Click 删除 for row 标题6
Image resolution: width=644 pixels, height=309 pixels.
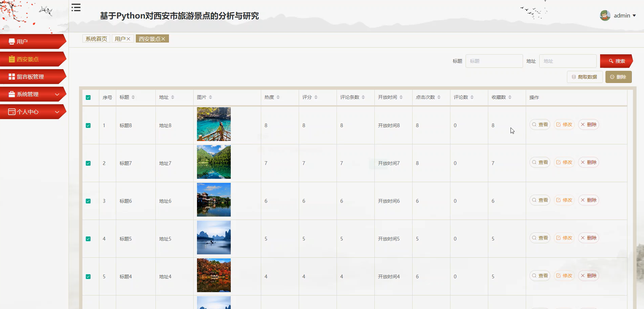[589, 200]
